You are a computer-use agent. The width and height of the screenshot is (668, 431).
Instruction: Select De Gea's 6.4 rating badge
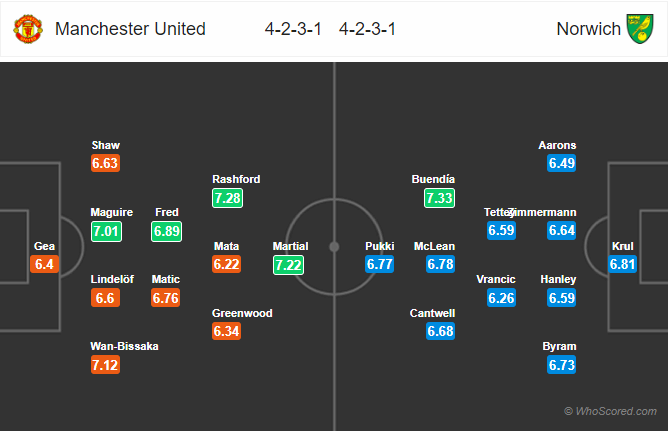44,264
